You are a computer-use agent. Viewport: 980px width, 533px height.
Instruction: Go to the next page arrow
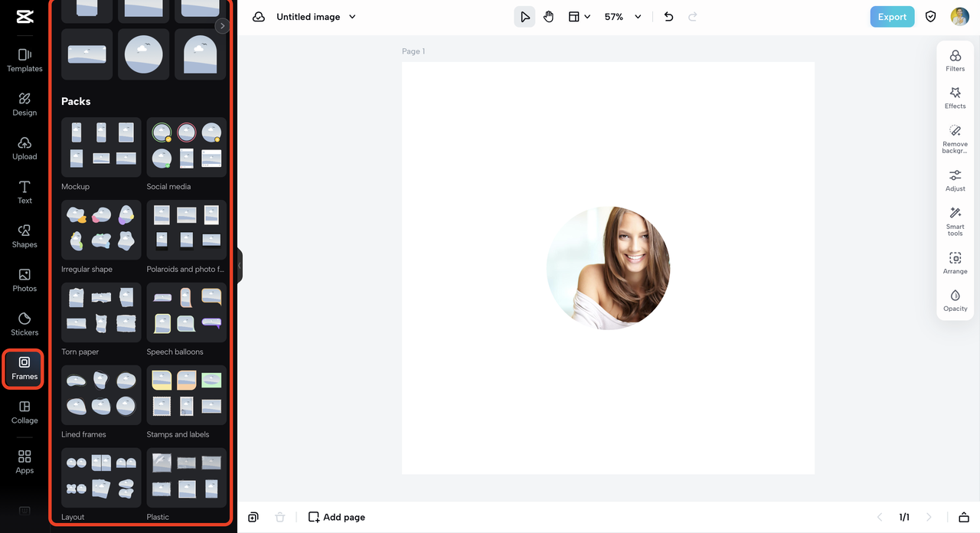929,517
